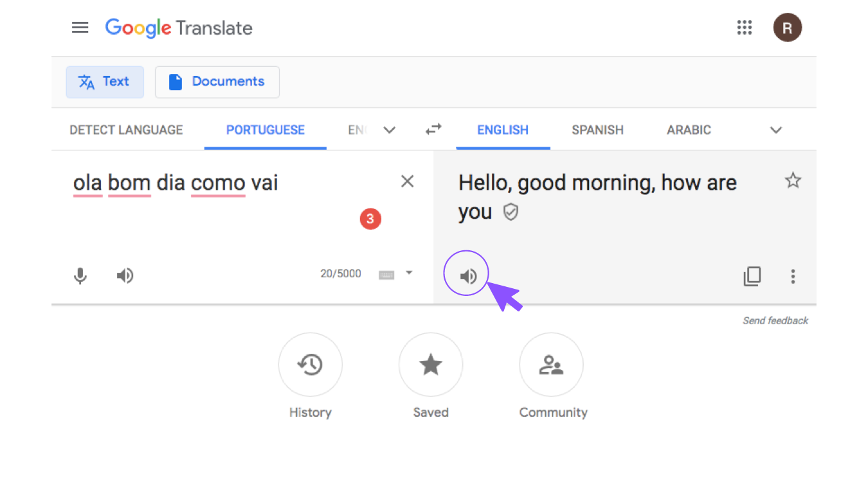Open Saved translations
This screenshot has height=478, width=868.
tap(430, 365)
